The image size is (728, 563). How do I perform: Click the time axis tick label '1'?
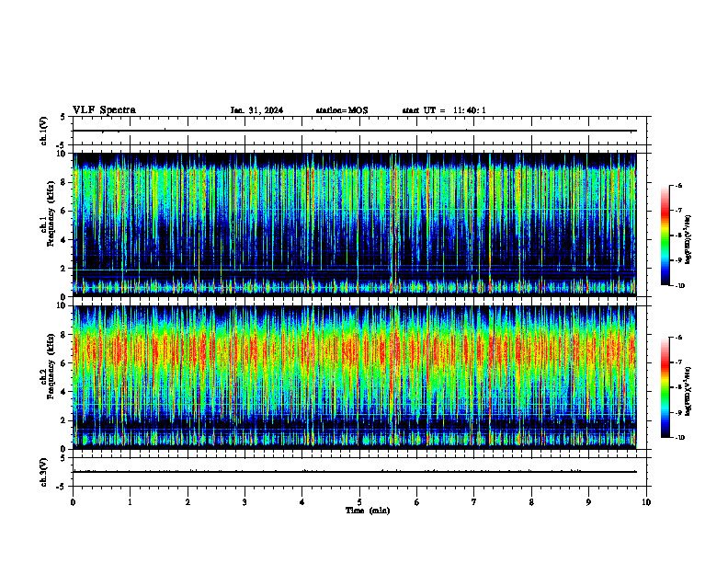tap(130, 502)
